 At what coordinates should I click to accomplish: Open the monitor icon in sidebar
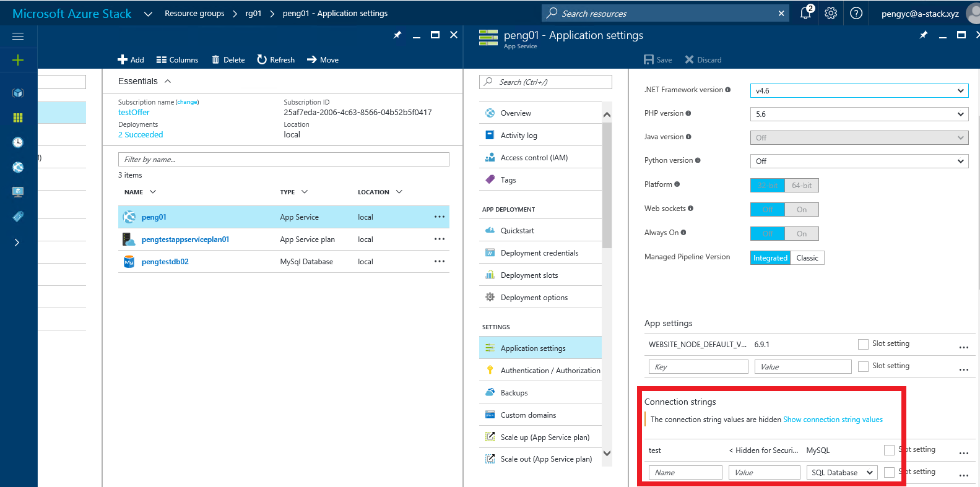(18, 192)
